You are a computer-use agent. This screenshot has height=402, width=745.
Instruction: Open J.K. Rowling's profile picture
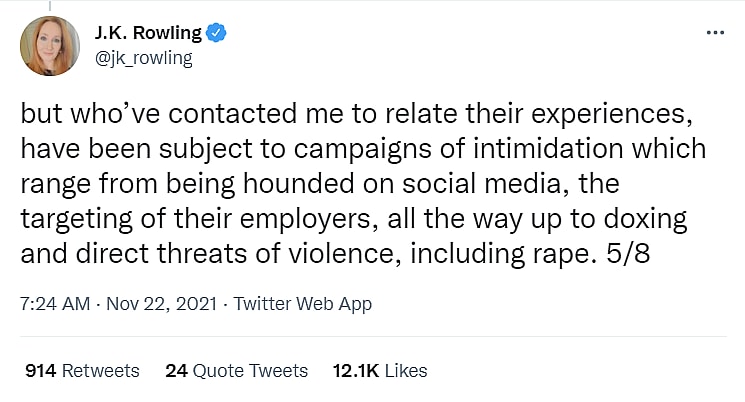point(50,46)
